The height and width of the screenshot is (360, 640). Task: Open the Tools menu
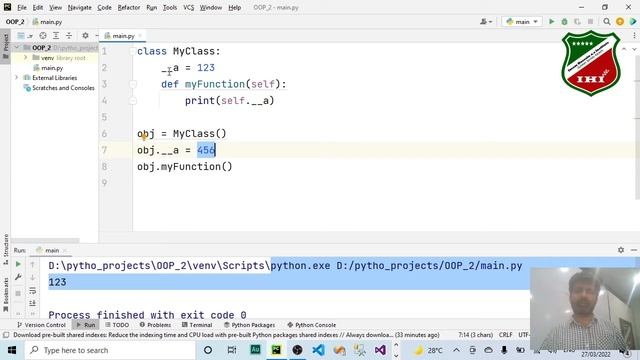pos(170,7)
